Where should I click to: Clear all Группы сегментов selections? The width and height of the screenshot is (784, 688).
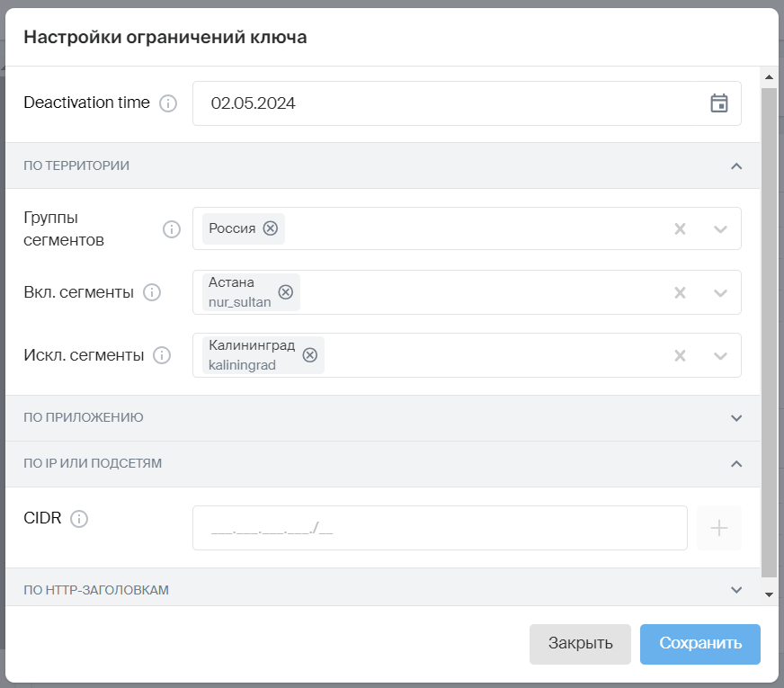680,229
